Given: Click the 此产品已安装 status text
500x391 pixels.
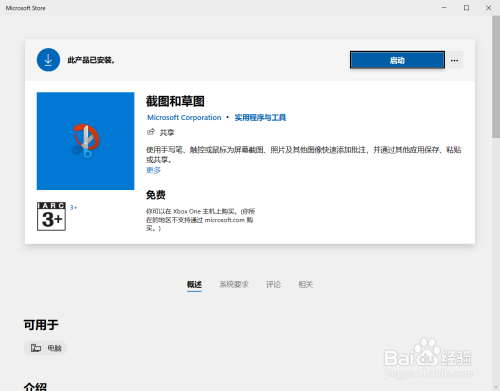Looking at the screenshot, I should pos(91,60).
